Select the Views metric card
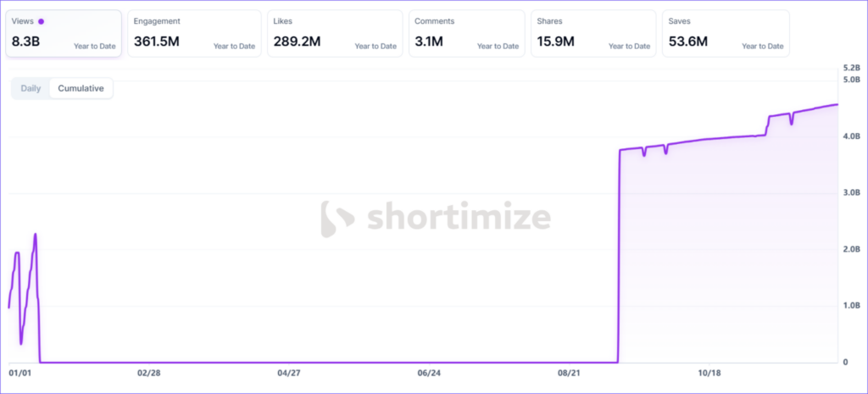Image resolution: width=868 pixels, height=394 pixels. click(x=64, y=34)
